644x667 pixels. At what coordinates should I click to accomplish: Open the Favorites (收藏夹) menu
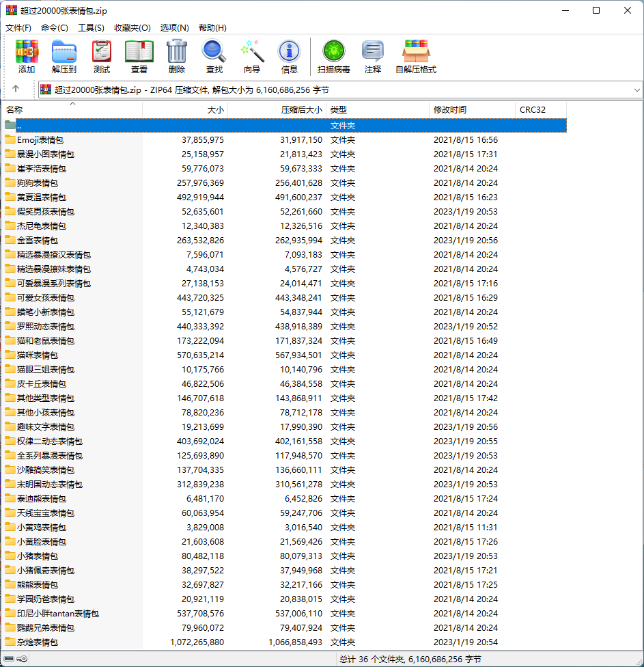tap(132, 28)
